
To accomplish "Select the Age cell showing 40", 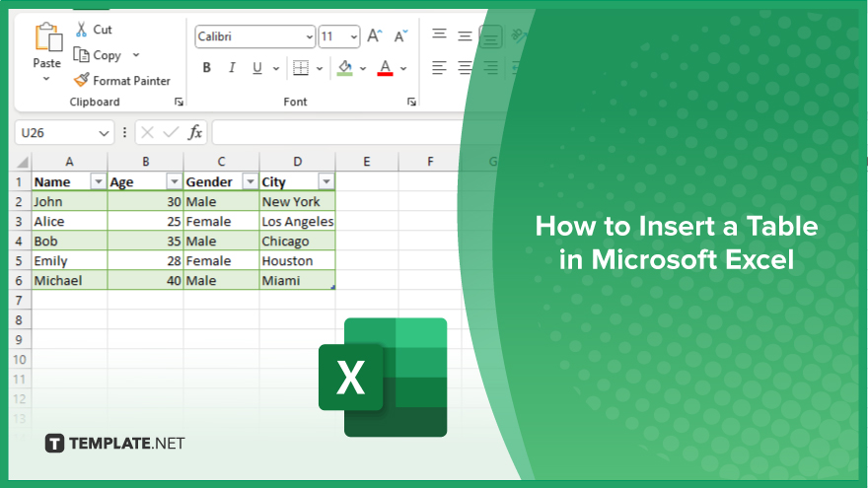I will [146, 281].
